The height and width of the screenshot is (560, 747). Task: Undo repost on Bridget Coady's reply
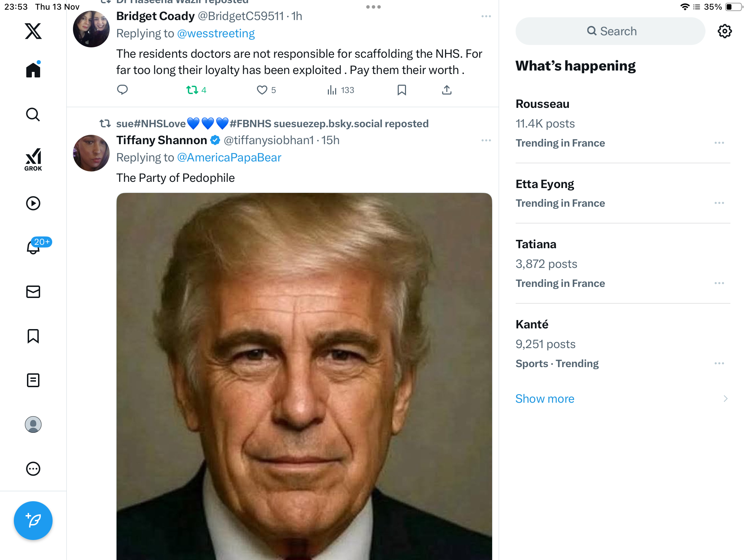(192, 90)
